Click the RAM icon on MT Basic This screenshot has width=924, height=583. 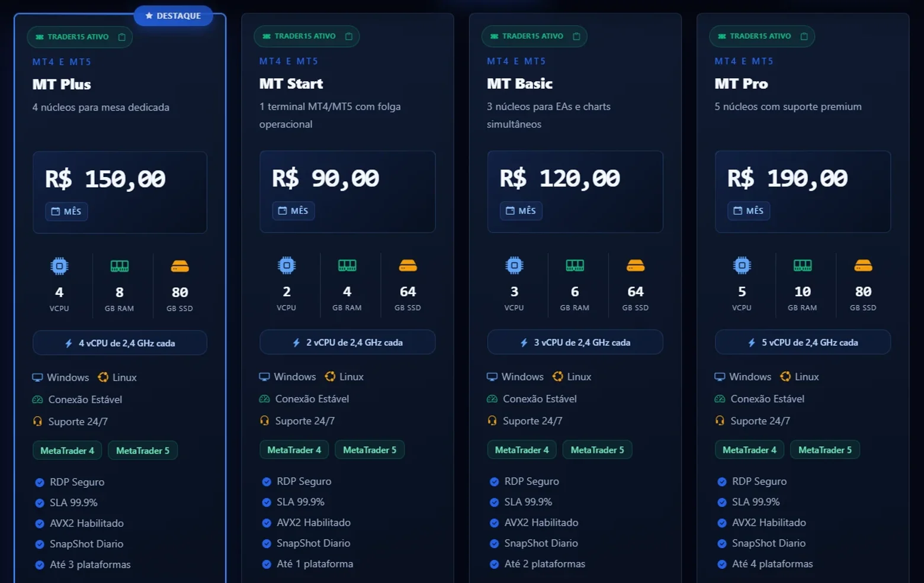click(x=575, y=266)
